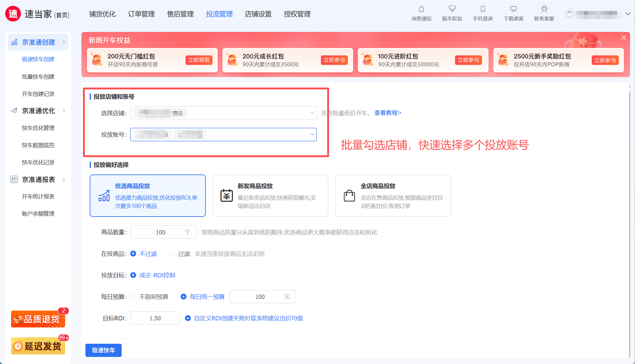Select 成交-ROI控制 radio button

[x=133, y=275]
